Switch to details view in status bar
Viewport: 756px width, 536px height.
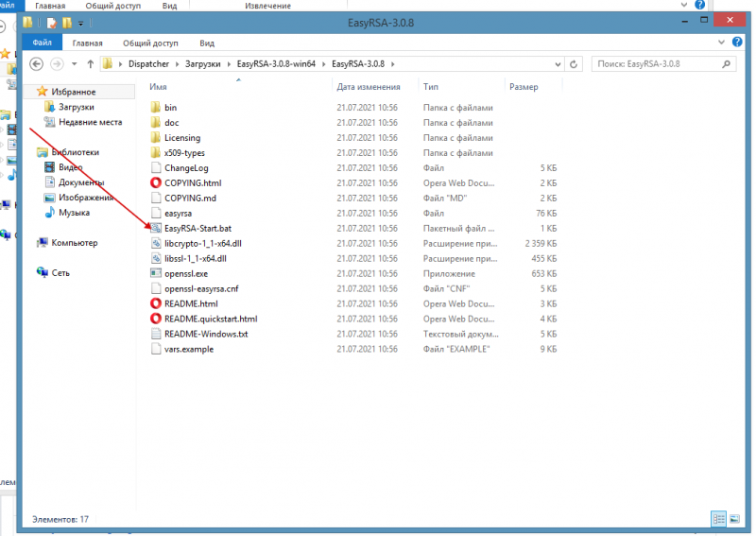pos(719,518)
